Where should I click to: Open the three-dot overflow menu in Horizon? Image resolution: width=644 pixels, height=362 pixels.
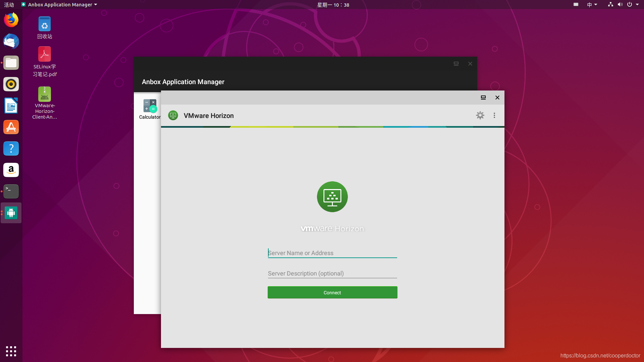[x=494, y=115]
